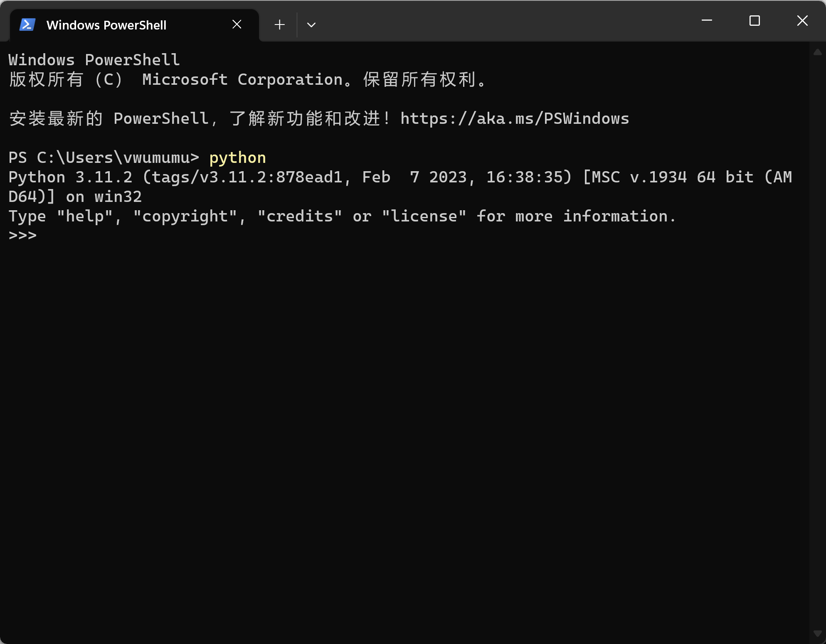The width and height of the screenshot is (826, 644).
Task: Click the scroll down arrow
Action: [x=817, y=634]
